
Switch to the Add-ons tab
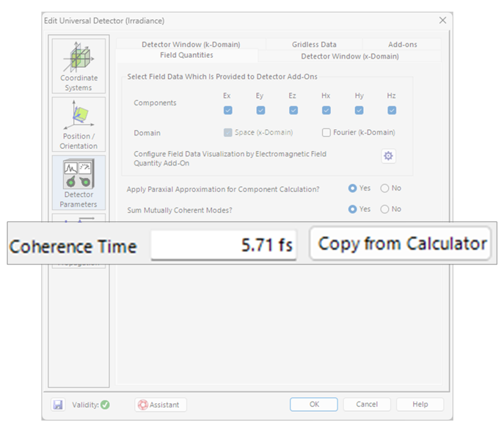click(x=403, y=44)
